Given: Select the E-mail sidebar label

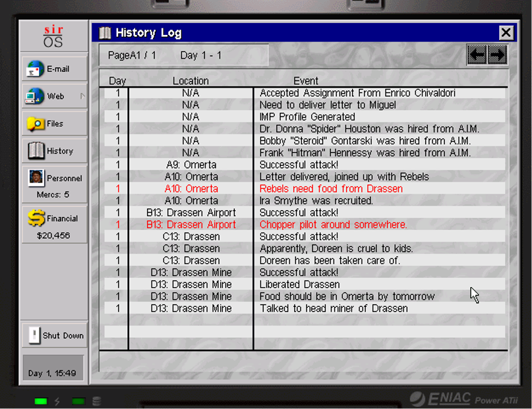Looking at the screenshot, I should pyautogui.click(x=58, y=69).
